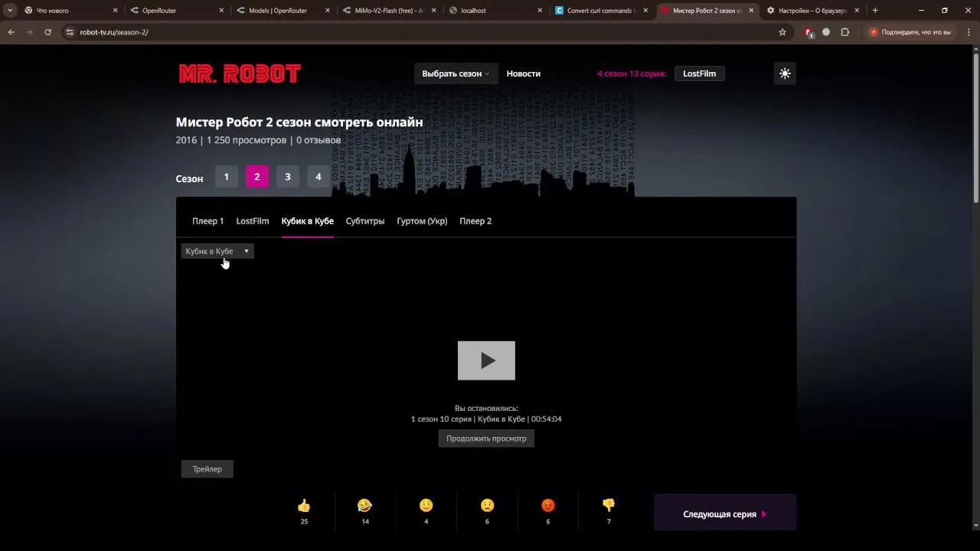Bookmark this page with star icon
Viewport: 980px width, 551px height.
(x=782, y=32)
